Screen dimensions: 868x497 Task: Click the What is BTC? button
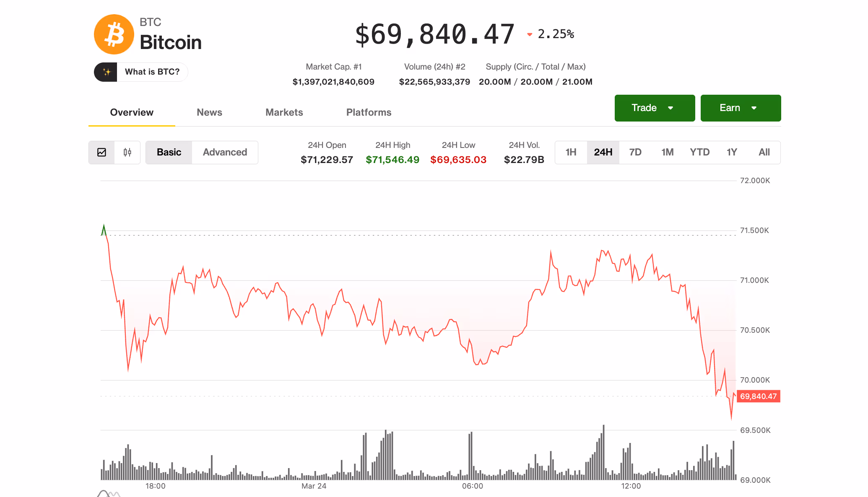coord(152,72)
